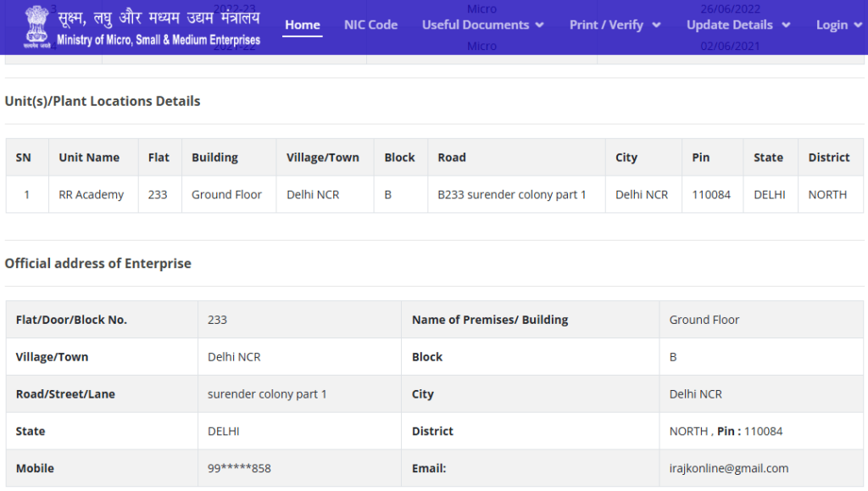
Task: Select the Pin column header
Action: click(x=701, y=157)
